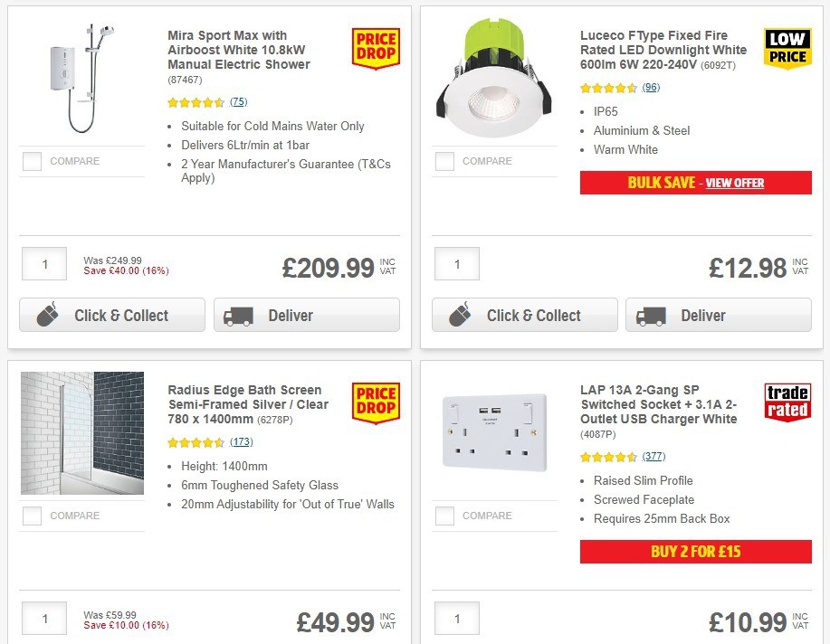Enable Compare for the Luceco downlight
Screen dimensions: 830x644
(x=444, y=161)
